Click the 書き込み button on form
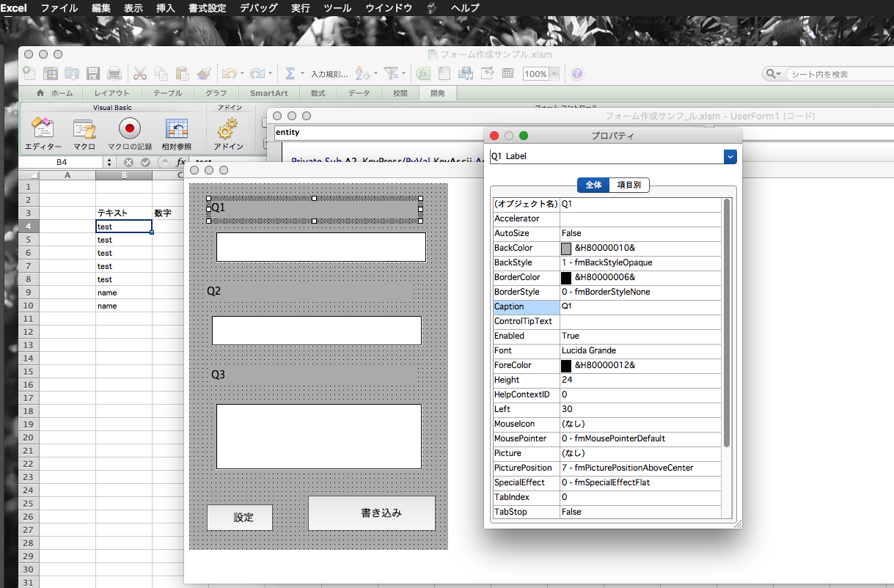The height and width of the screenshot is (588, 894). click(x=372, y=513)
